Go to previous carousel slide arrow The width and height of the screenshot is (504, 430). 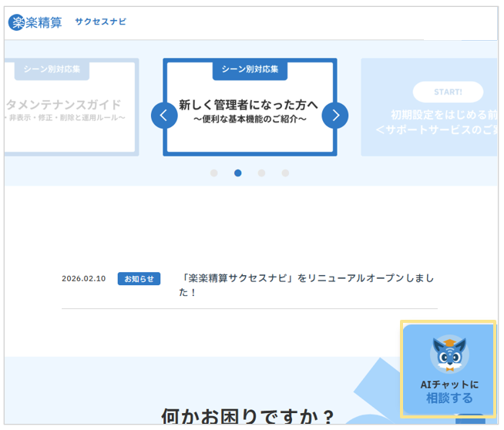point(164,116)
